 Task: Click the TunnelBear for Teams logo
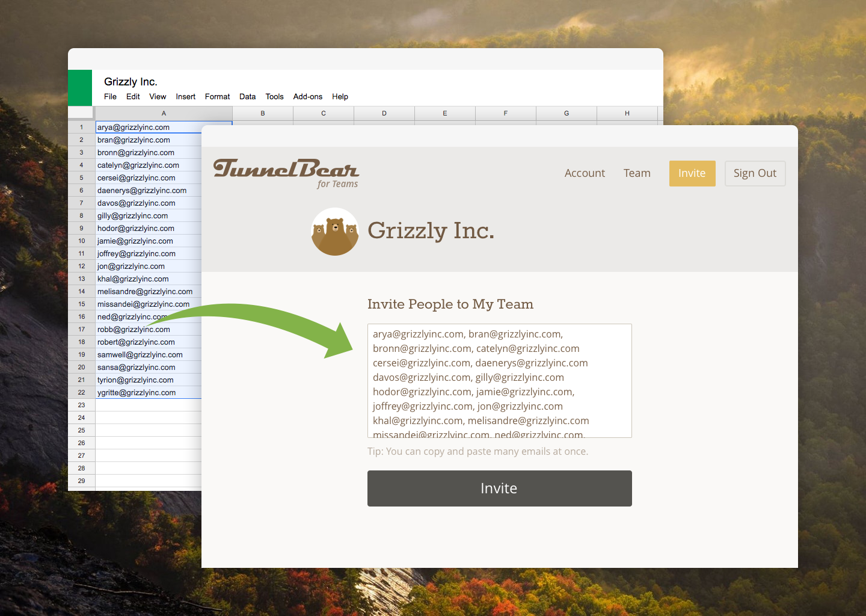[x=286, y=173]
